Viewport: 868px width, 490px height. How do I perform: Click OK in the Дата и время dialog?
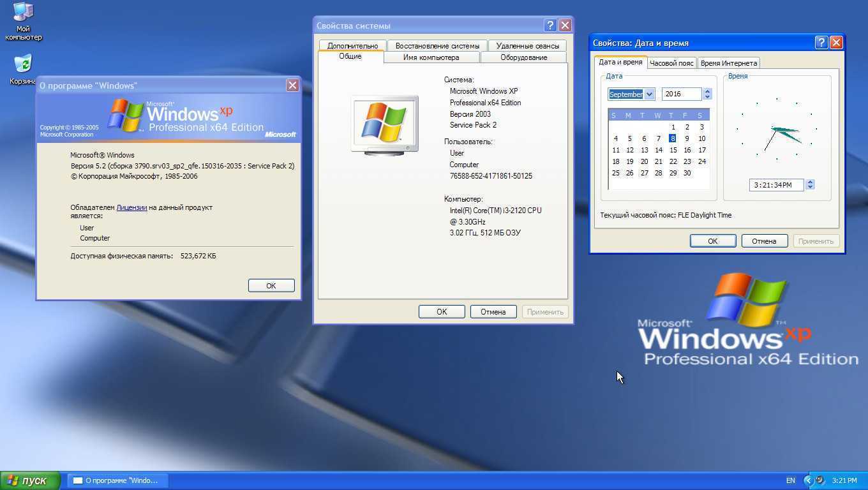tap(713, 241)
